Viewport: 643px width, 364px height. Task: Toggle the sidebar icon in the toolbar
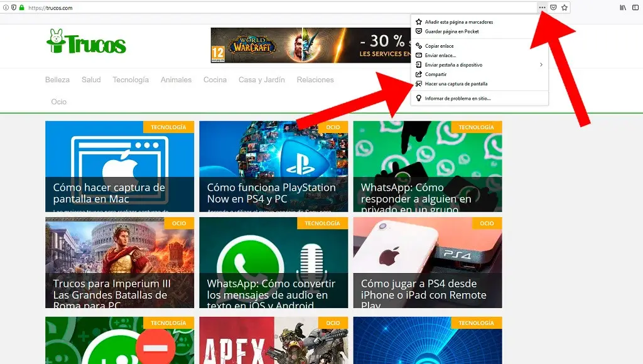(x=635, y=8)
